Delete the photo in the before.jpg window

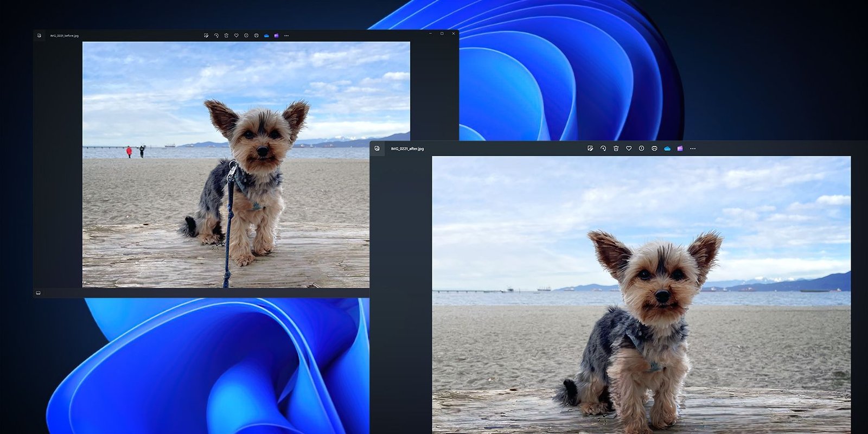[226, 36]
